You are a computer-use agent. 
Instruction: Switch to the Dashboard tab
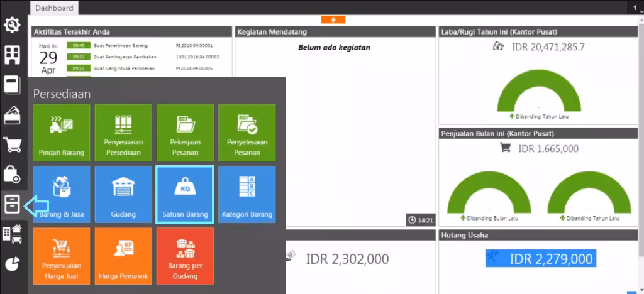(x=54, y=8)
